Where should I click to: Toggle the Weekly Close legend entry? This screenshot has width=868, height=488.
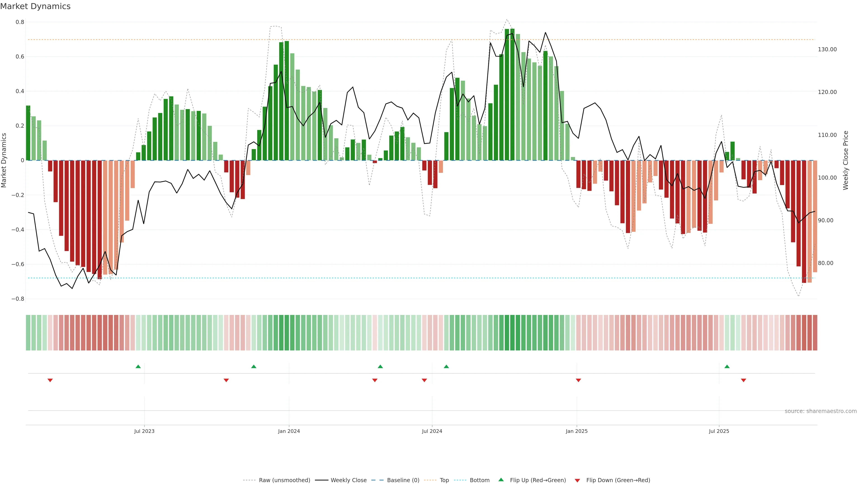coord(348,480)
